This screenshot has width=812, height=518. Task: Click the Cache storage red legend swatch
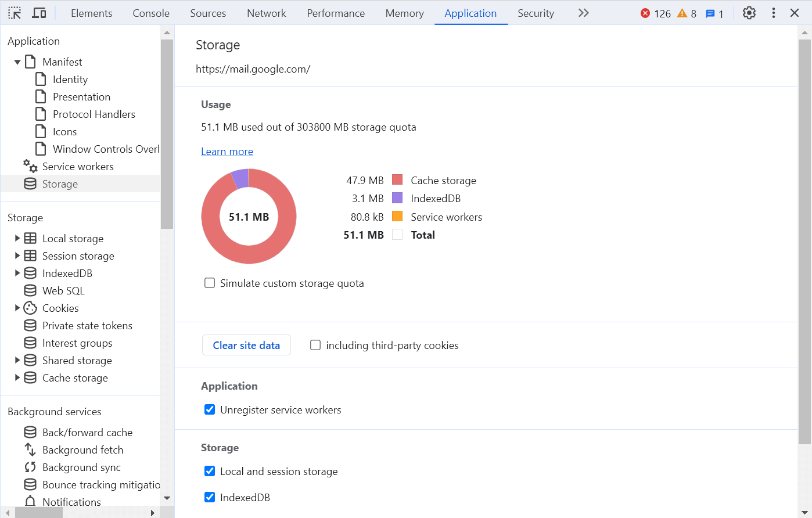(397, 180)
